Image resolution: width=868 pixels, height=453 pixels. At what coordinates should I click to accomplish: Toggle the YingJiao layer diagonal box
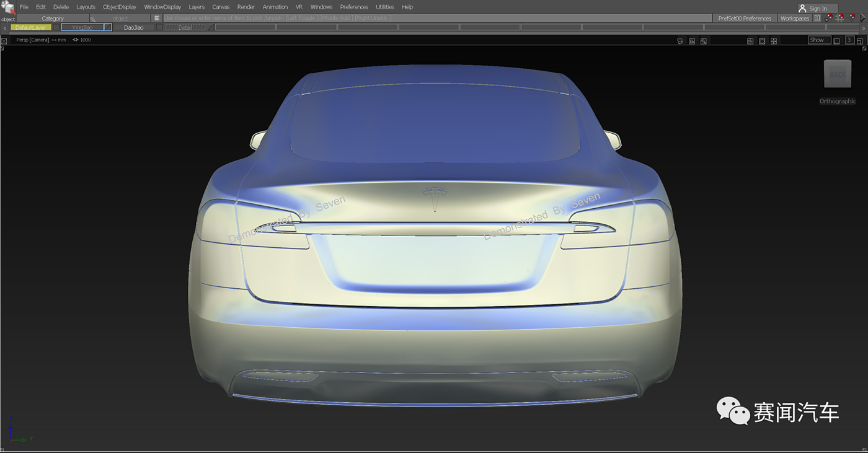(108, 27)
